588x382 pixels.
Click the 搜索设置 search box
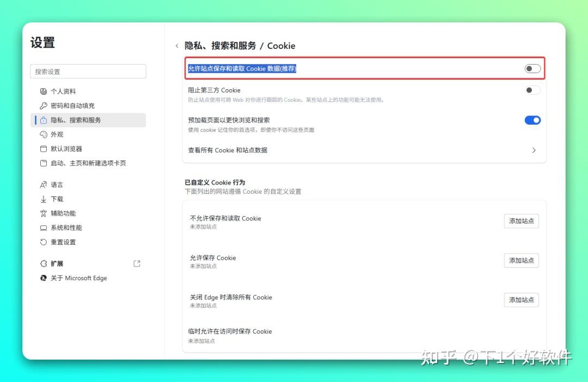click(x=88, y=71)
